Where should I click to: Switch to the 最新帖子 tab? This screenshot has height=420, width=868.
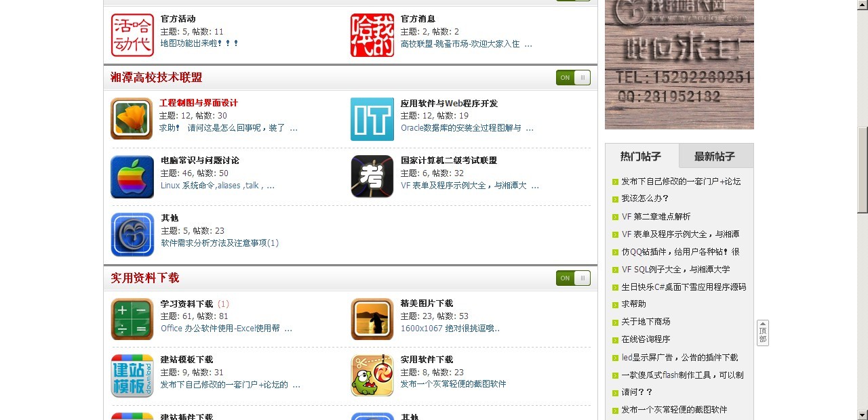pos(715,156)
